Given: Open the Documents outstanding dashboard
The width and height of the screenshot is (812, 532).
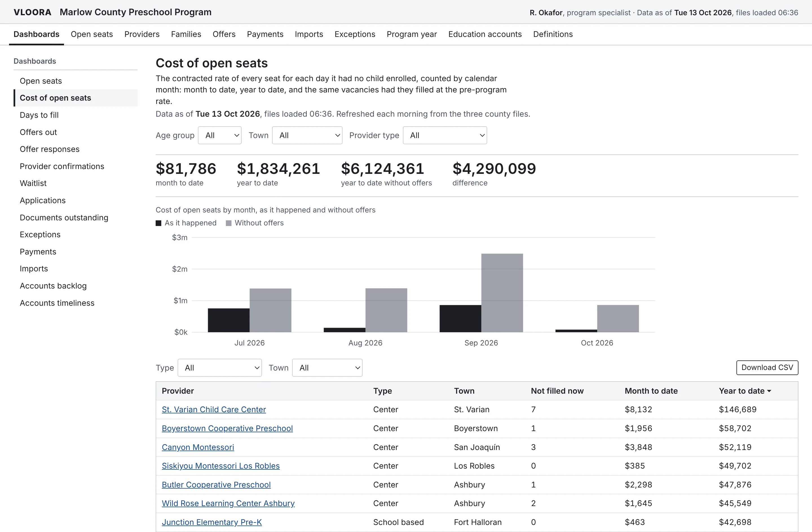Looking at the screenshot, I should click(x=75, y=218).
